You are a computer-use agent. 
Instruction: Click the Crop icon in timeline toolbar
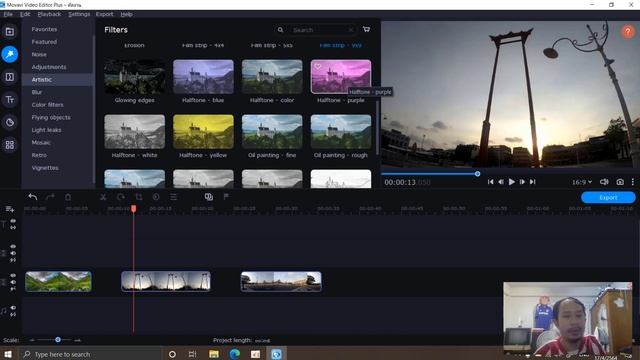pos(139,197)
